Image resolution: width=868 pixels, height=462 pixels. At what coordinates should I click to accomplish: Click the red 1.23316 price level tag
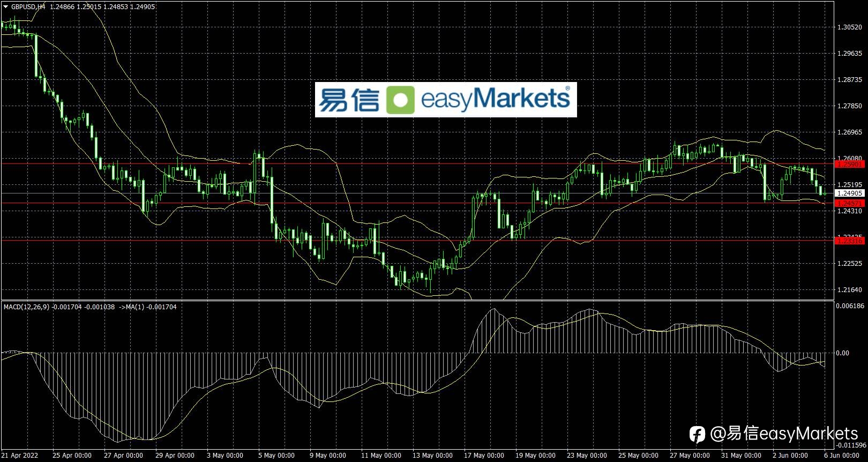pos(850,241)
